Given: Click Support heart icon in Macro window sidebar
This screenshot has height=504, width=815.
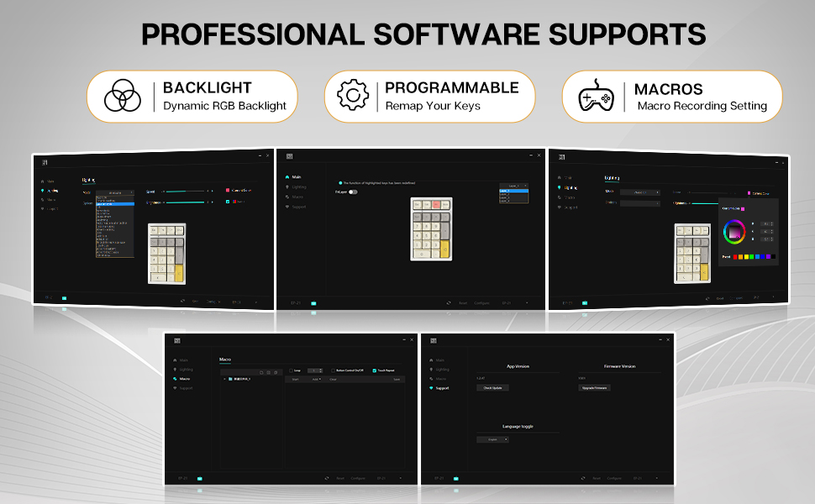Looking at the screenshot, I should coord(175,388).
